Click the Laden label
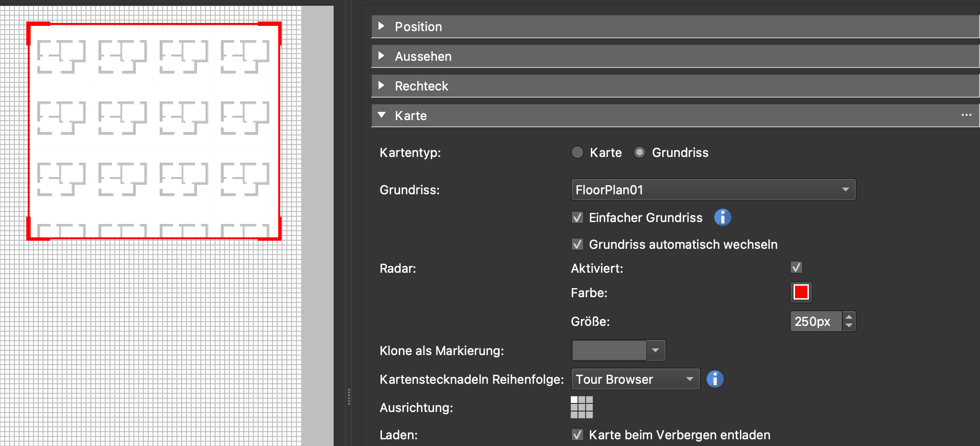The width and height of the screenshot is (980, 446). [x=399, y=435]
